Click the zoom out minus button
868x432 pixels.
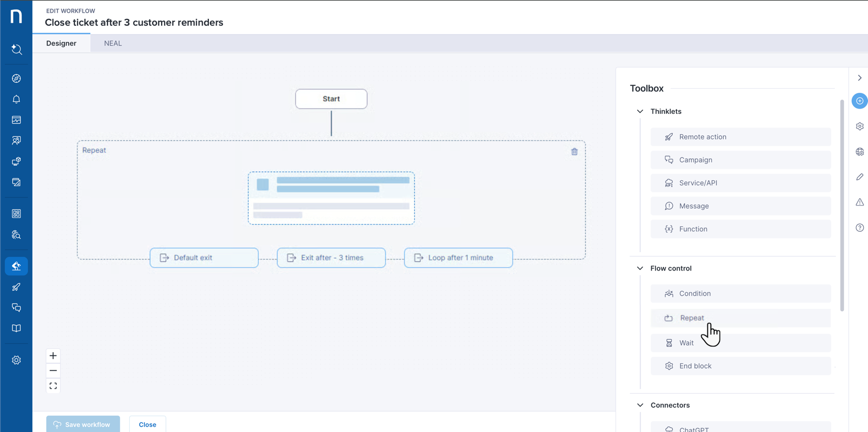tap(53, 371)
